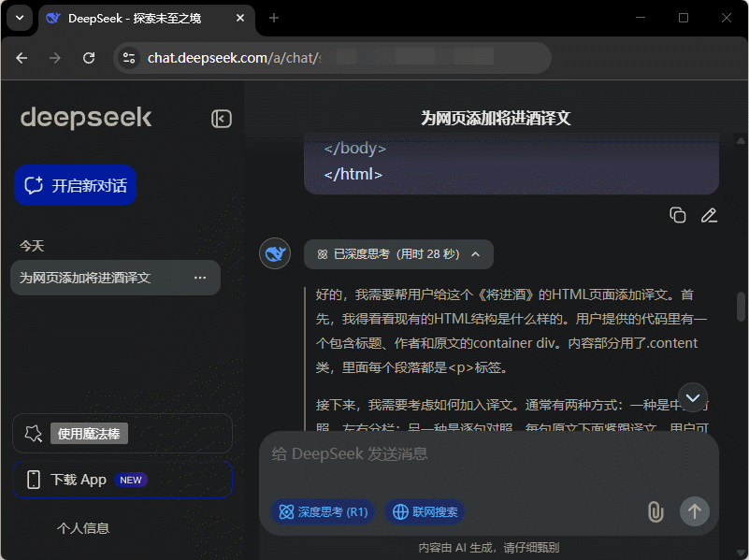Toggle 深度思考 (R1) deep thinking mode
This screenshot has width=749, height=560.
[323, 511]
